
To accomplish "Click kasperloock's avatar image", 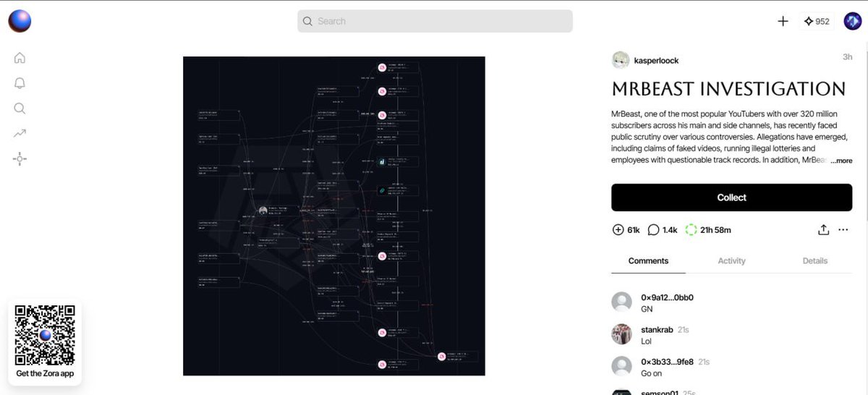I will tap(621, 60).
